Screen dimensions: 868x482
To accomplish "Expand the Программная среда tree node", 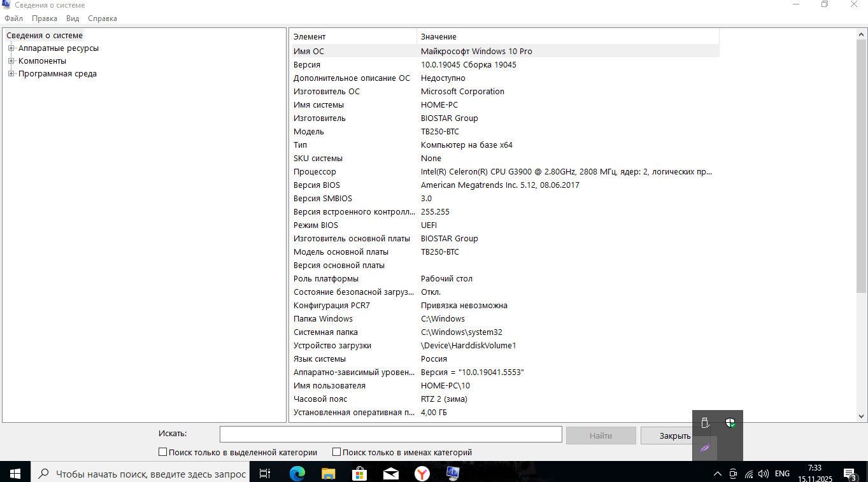I will pyautogui.click(x=11, y=74).
